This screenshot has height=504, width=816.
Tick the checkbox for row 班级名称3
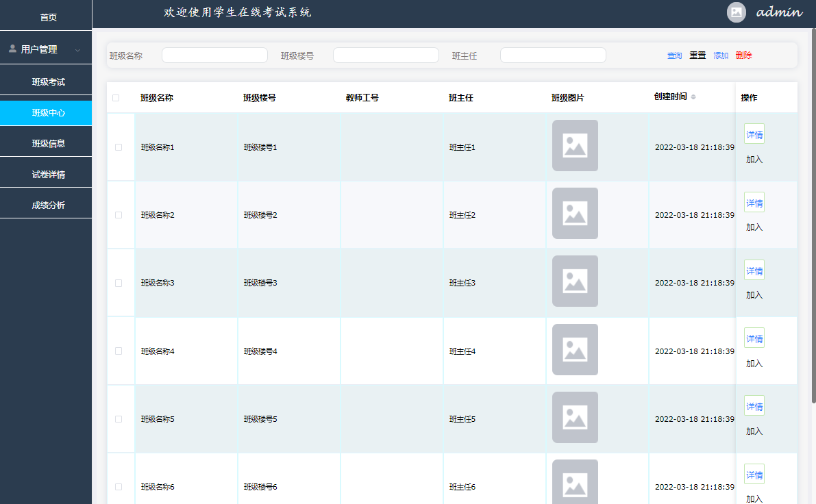pos(119,283)
